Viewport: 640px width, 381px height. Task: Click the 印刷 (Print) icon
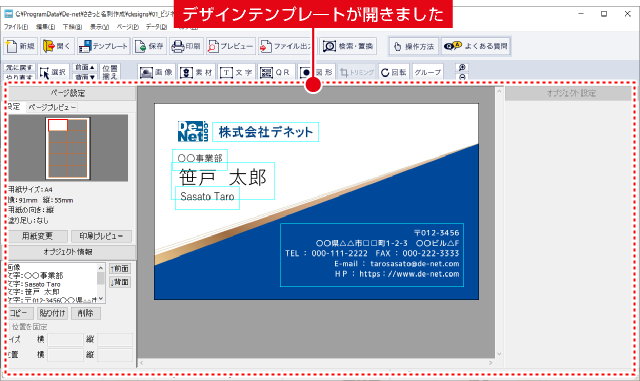[187, 46]
